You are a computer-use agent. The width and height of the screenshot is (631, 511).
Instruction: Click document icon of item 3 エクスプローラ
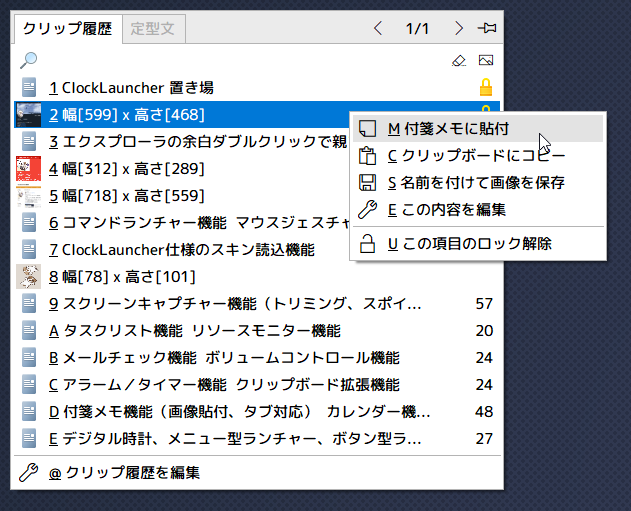tap(29, 142)
